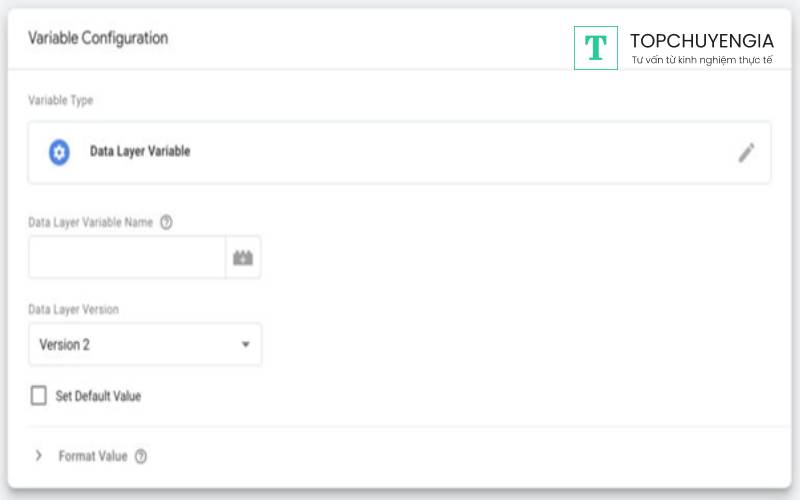Open the variable picker brick icon

pos(243,258)
